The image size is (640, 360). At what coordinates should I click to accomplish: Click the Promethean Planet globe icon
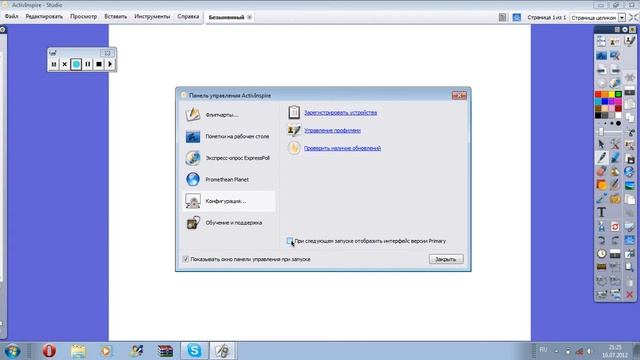pyautogui.click(x=192, y=179)
